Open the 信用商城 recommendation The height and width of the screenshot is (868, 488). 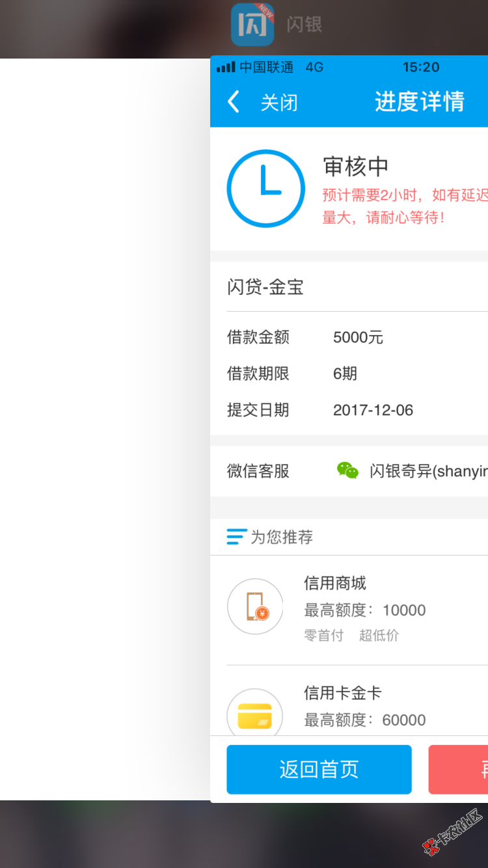(335, 583)
